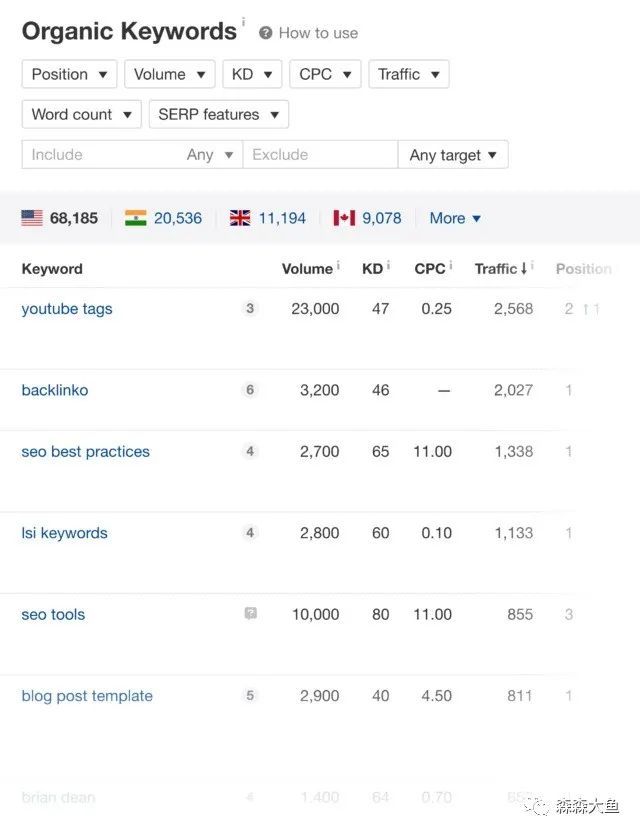The height and width of the screenshot is (834, 640).
Task: Sort by the CPC column header
Action: click(430, 269)
